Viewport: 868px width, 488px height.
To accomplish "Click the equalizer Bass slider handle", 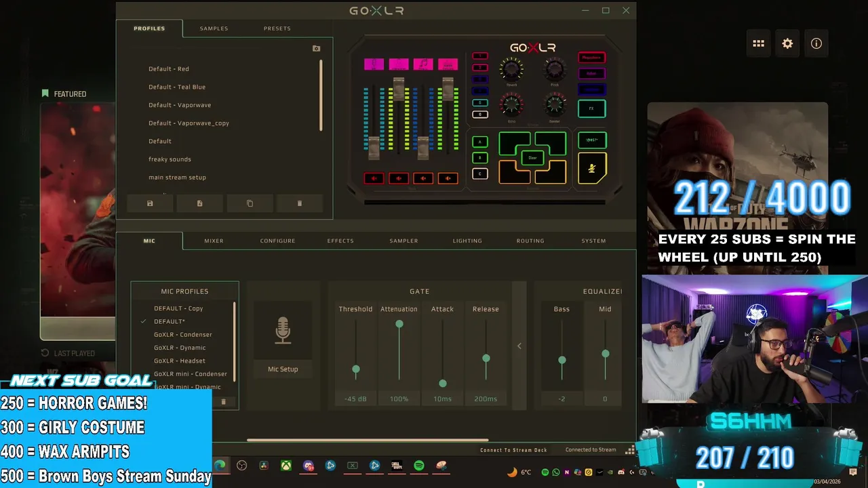I will tap(562, 359).
